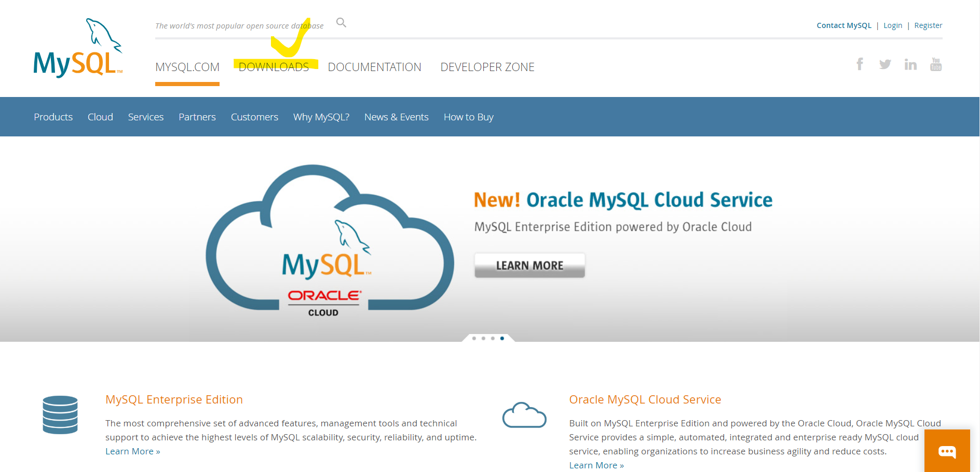Click Learn More under Enterprise Edition

tap(133, 451)
